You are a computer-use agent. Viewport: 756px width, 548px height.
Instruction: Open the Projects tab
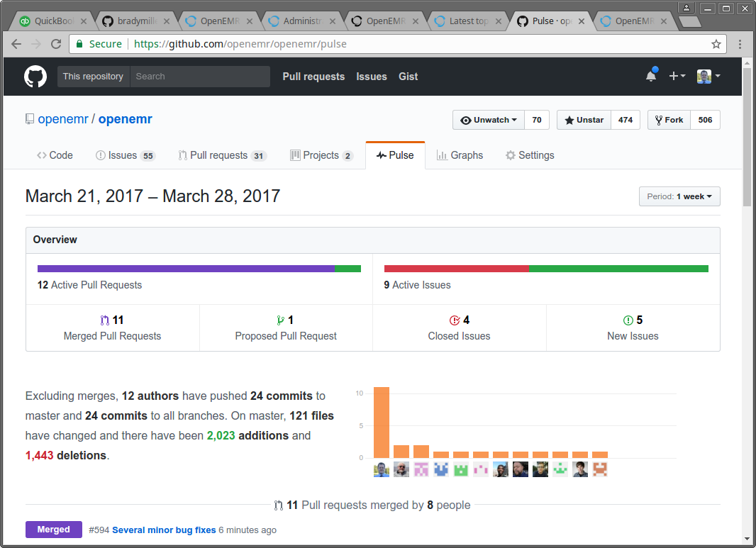[x=321, y=155]
